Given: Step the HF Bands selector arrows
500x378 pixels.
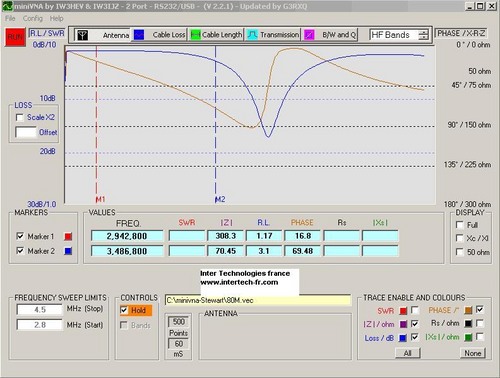Looking at the screenshot, I should point(423,35).
